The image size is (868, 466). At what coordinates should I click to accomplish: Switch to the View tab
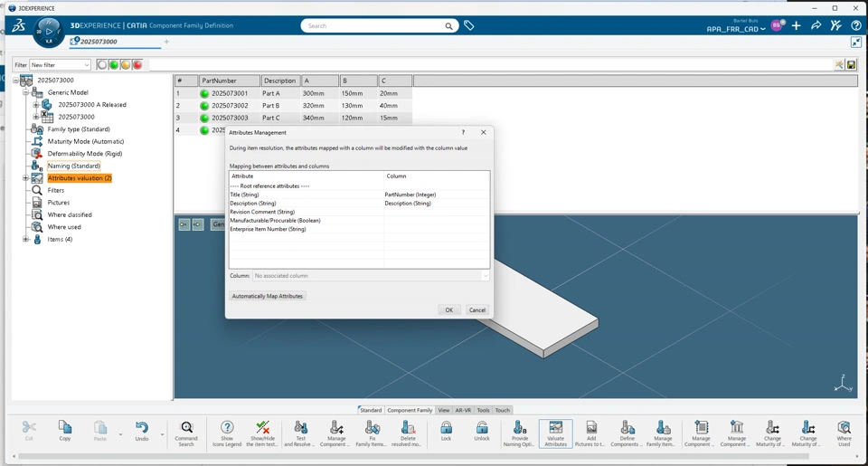(444, 410)
